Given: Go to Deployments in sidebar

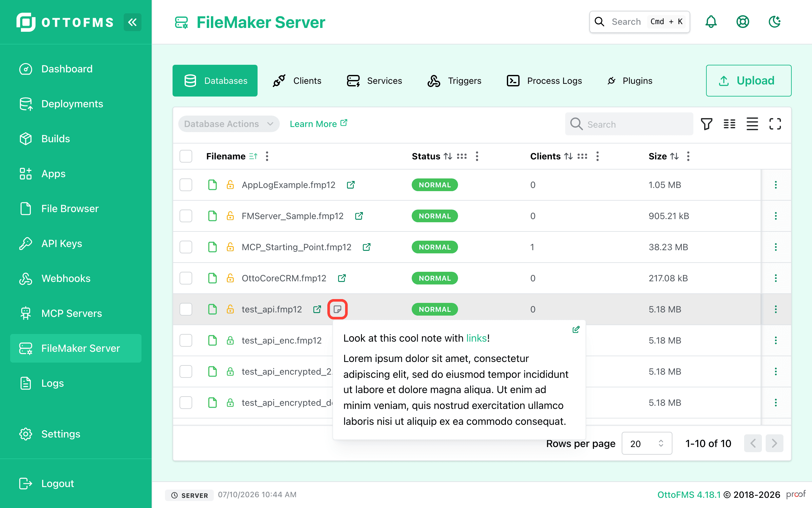Looking at the screenshot, I should tap(76, 104).
